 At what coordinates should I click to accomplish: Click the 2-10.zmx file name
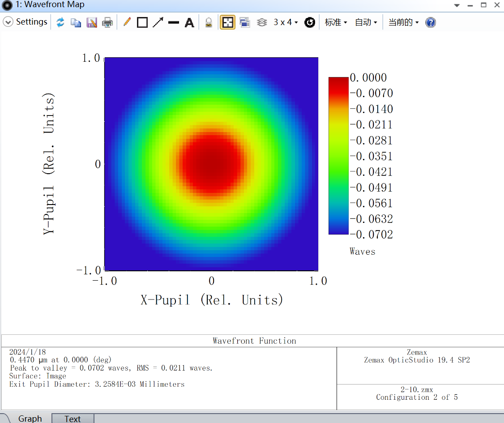(x=417, y=389)
